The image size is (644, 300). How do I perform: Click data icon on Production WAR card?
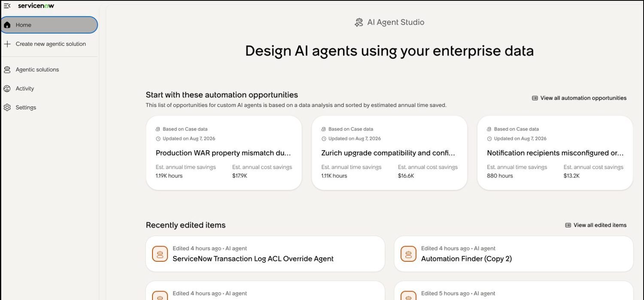click(x=158, y=129)
